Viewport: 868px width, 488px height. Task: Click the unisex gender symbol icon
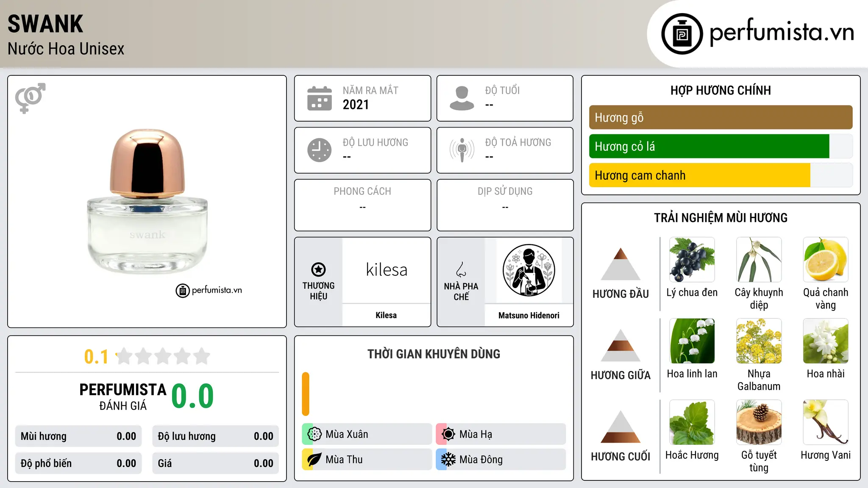click(x=30, y=98)
